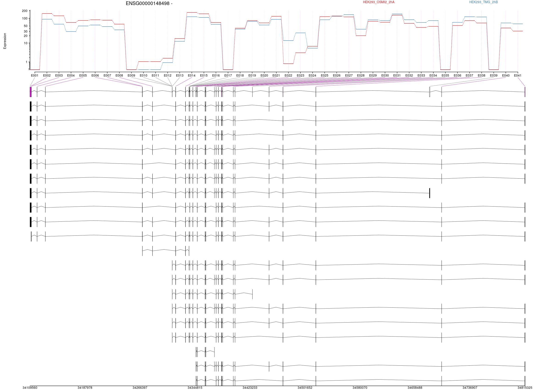The width and height of the screenshot is (550, 392).
Task: Click the magenta first exon of top transcript
Action: click(31, 92)
